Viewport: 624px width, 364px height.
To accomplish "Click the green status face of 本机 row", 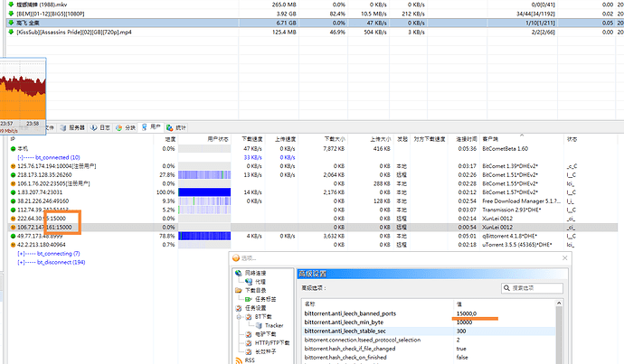I will (x=13, y=149).
